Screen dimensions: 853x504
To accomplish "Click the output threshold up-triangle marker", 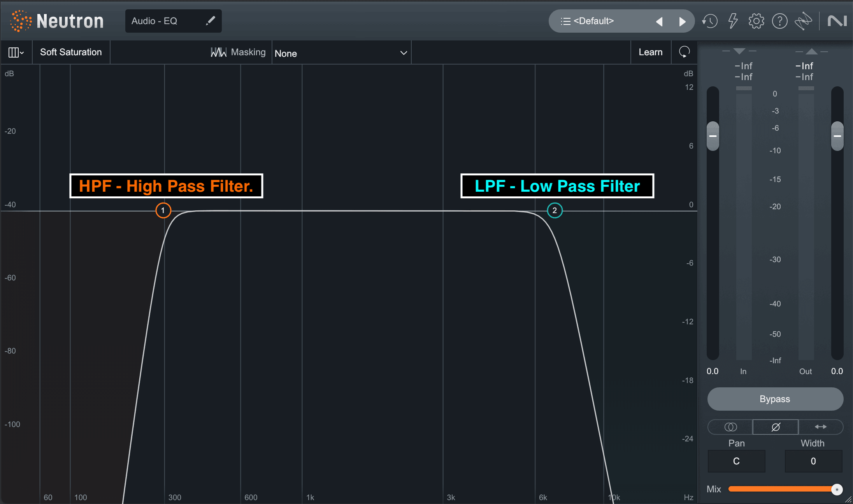I will pos(811,51).
